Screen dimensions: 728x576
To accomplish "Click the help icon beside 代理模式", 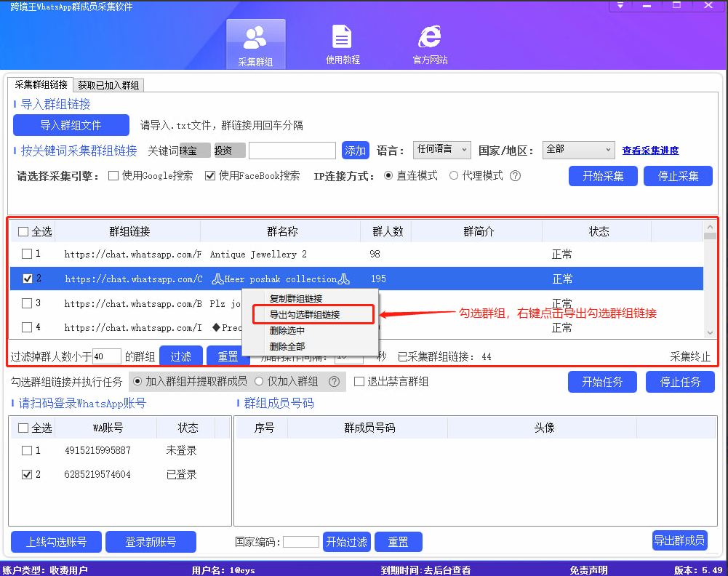I will pos(515,175).
